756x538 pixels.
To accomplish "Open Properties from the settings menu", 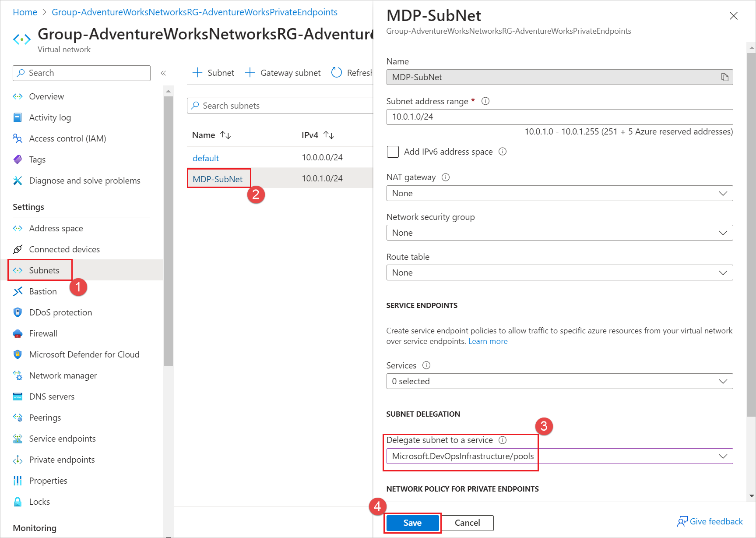I will pyautogui.click(x=48, y=480).
